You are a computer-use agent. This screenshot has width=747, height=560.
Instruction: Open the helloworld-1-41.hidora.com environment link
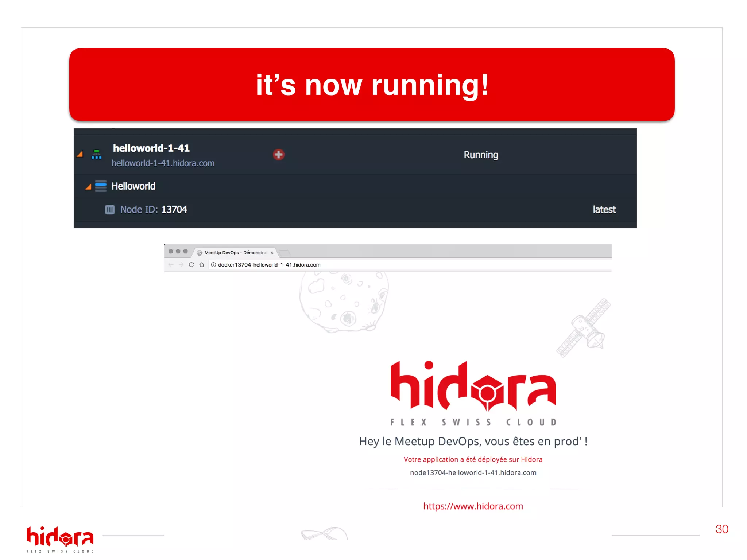point(163,163)
